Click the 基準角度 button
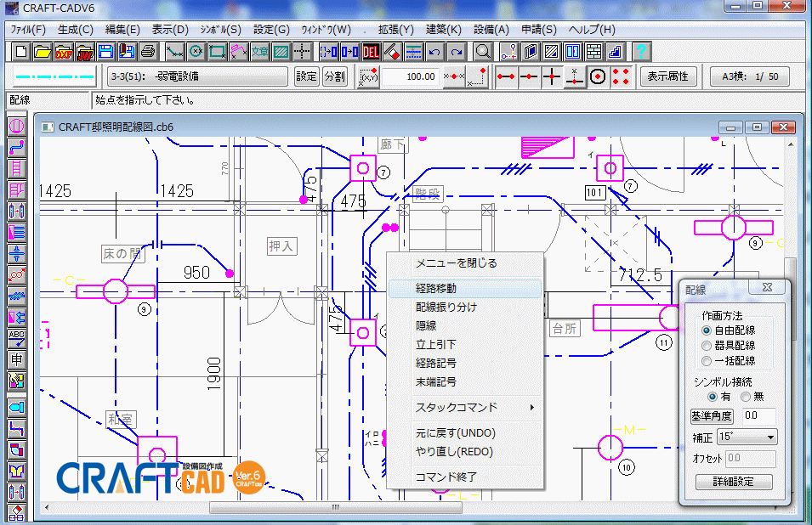 [x=712, y=416]
